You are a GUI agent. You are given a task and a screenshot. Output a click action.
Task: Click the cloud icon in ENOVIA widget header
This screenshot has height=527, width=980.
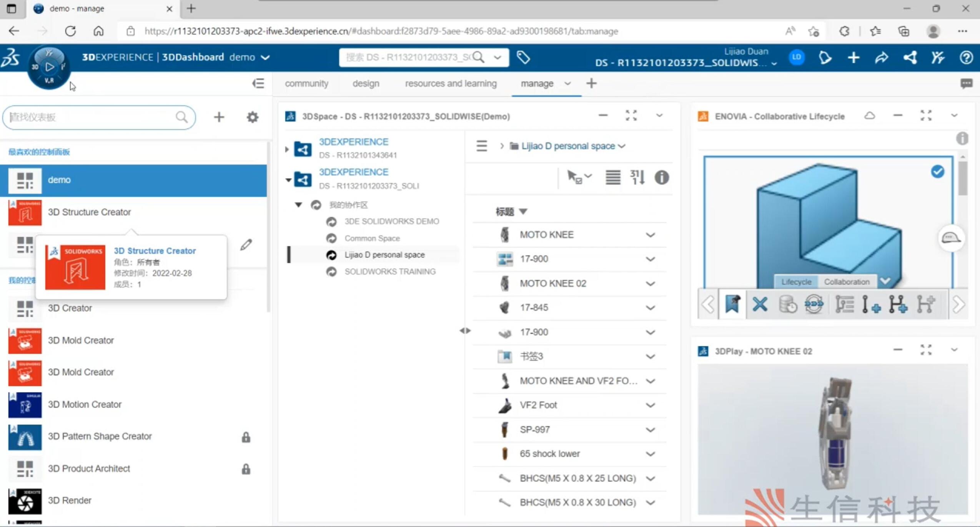coord(870,116)
